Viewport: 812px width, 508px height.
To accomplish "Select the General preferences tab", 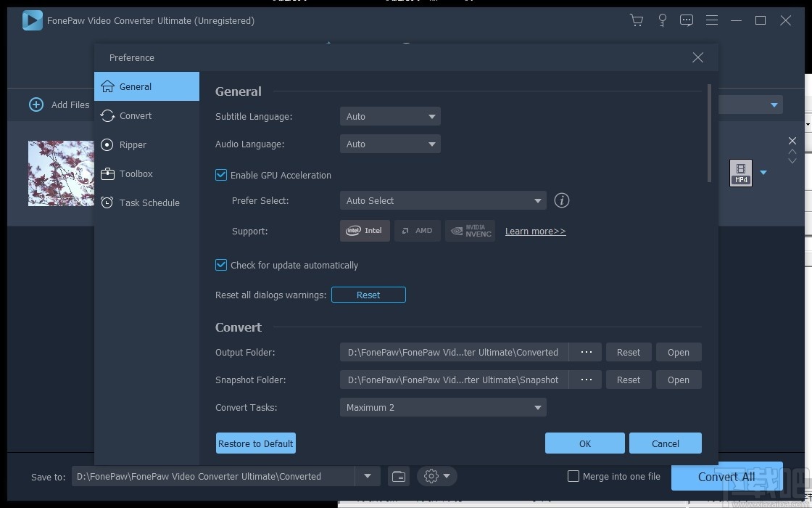I will coord(135,86).
